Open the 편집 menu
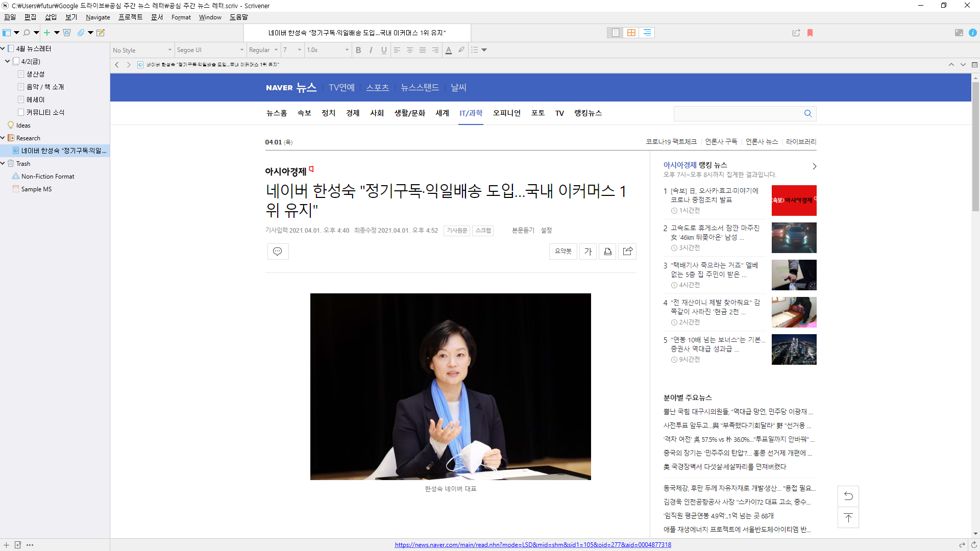The image size is (980, 551). point(31,17)
